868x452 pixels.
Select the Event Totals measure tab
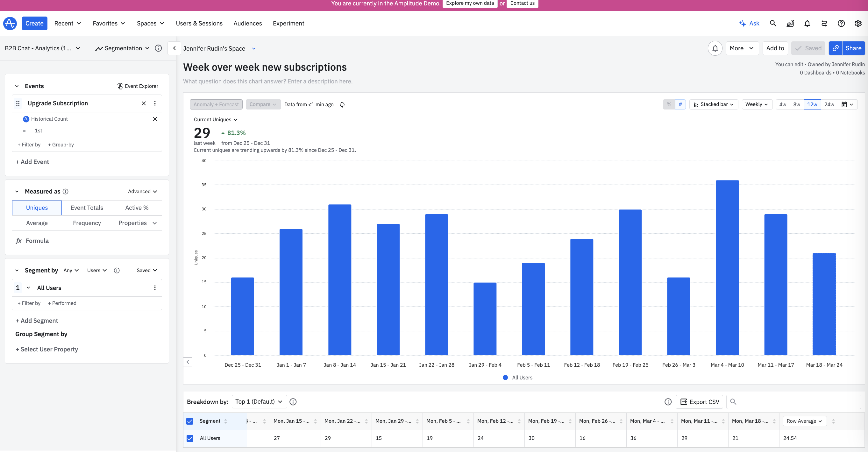pos(87,208)
